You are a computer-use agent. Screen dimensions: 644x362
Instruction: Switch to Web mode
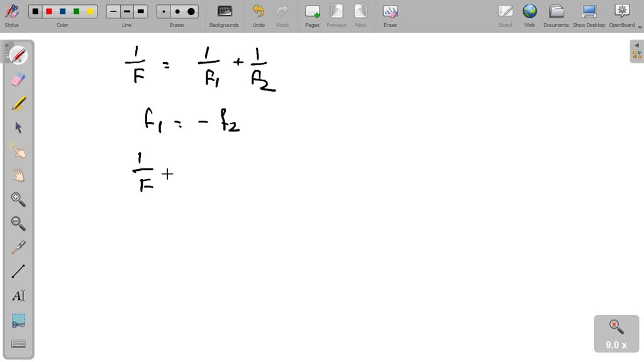[530, 16]
